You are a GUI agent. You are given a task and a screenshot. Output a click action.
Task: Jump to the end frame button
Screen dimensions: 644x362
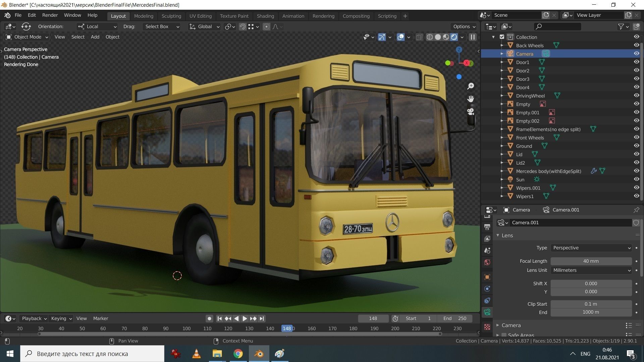pyautogui.click(x=262, y=318)
